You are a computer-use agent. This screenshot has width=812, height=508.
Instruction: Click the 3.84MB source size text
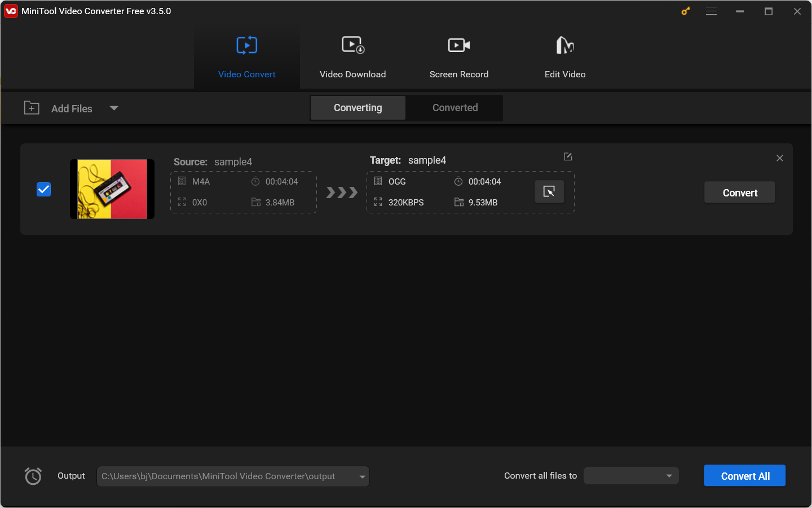[x=280, y=203]
